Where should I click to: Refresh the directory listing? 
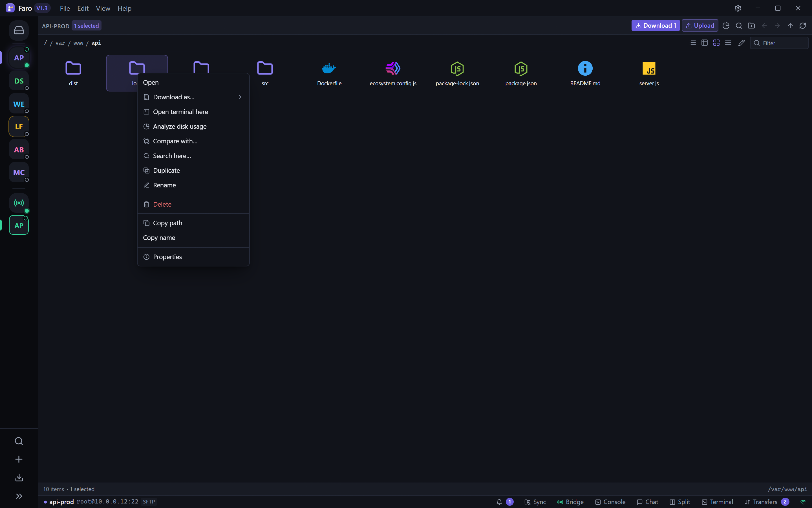pyautogui.click(x=803, y=25)
